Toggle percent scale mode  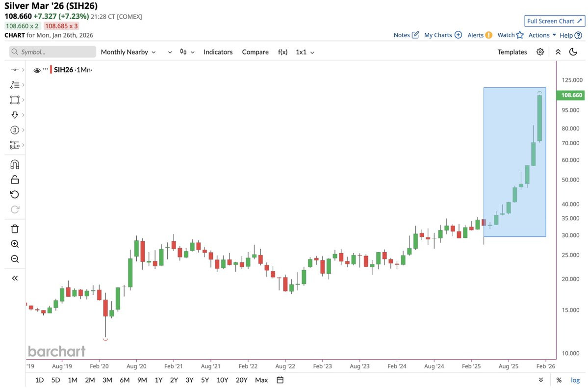[x=559, y=380]
